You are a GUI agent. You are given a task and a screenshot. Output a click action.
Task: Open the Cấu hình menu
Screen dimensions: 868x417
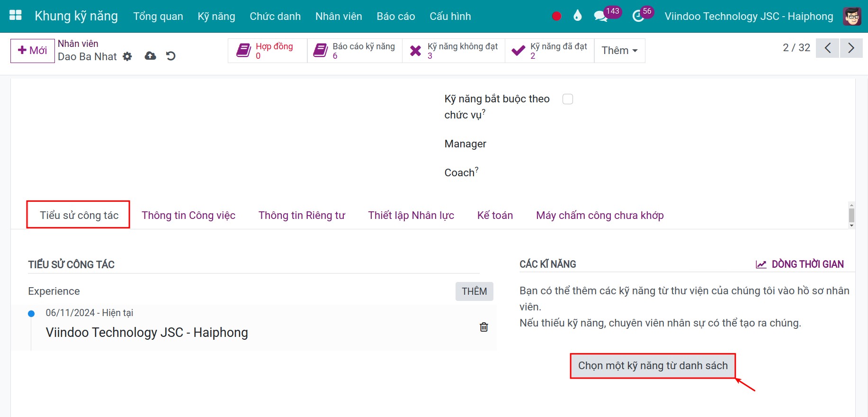click(450, 17)
